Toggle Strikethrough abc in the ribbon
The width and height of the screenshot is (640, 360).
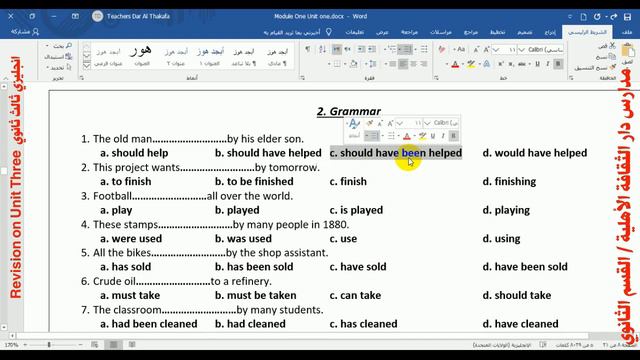tap(522, 64)
